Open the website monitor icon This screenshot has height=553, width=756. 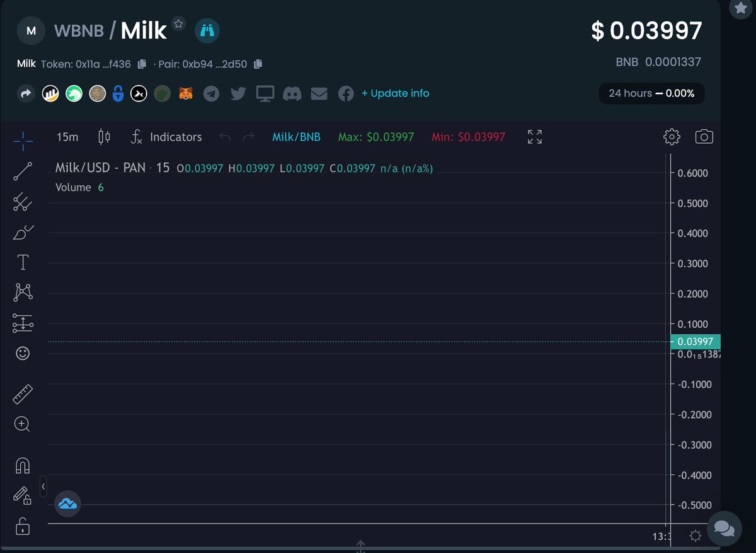coord(265,94)
